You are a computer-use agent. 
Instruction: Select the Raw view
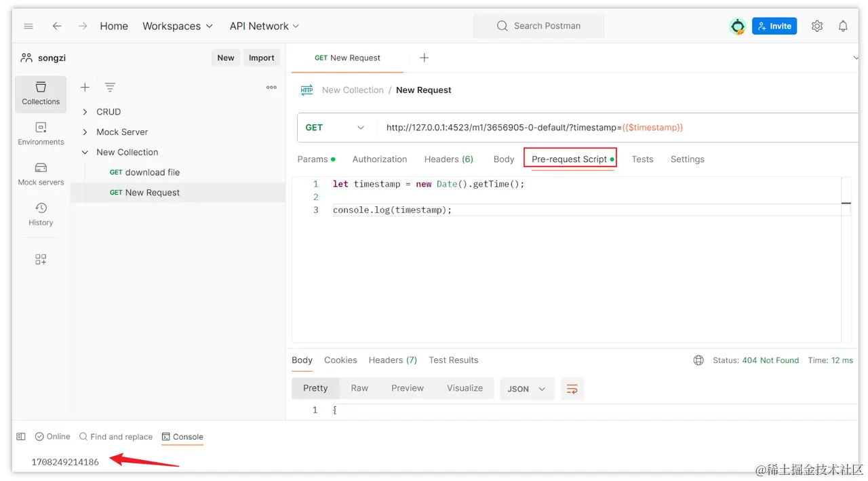[359, 388]
